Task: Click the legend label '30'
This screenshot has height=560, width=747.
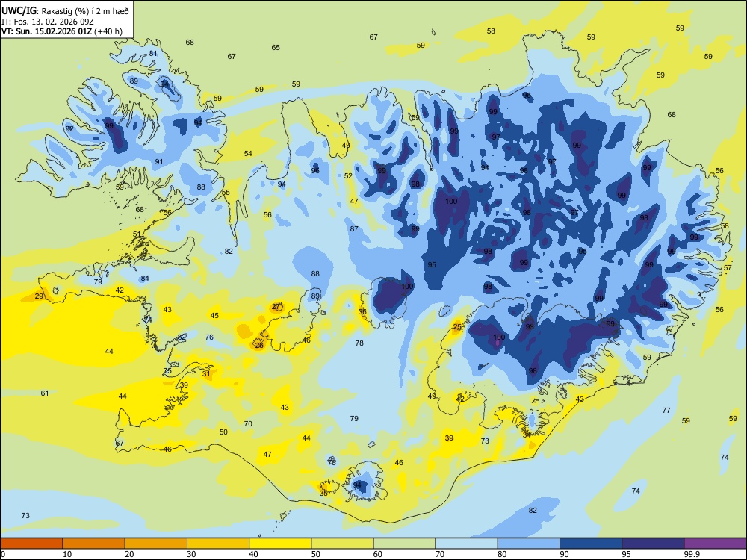Action: coord(191,554)
